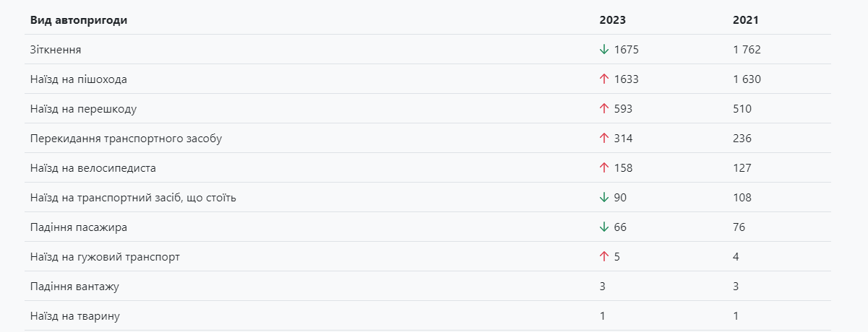Select the 'Зіткнення' row label
The height and width of the screenshot is (332, 868).
coord(56,50)
